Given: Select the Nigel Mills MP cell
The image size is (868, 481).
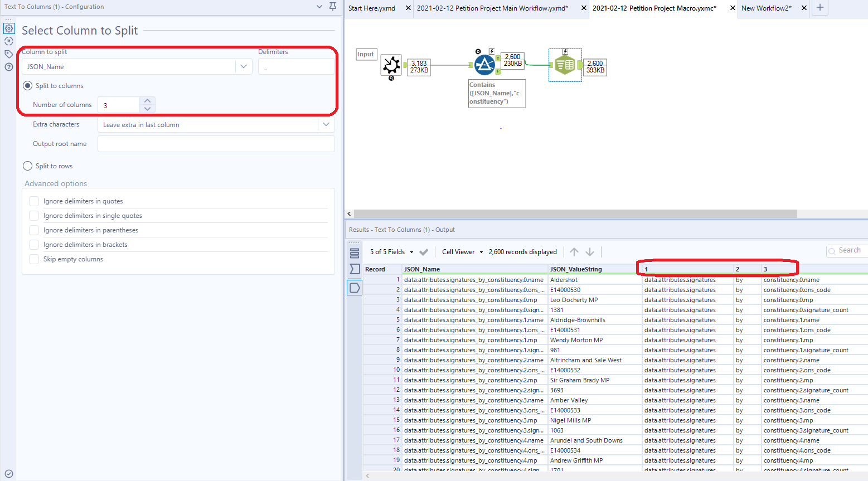Looking at the screenshot, I should pos(595,420).
